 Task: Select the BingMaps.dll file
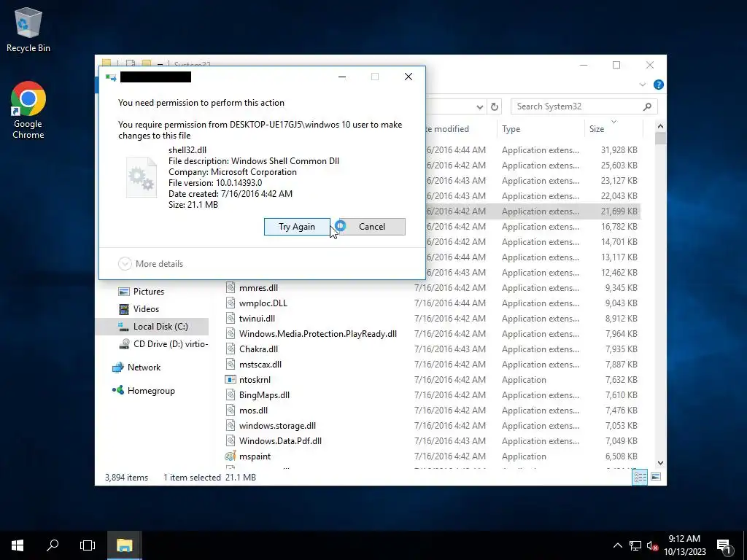click(264, 394)
